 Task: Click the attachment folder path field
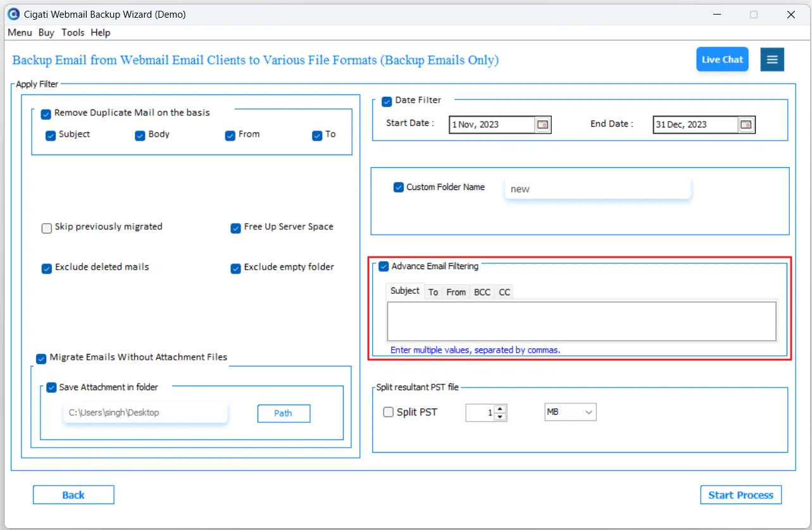145,413
